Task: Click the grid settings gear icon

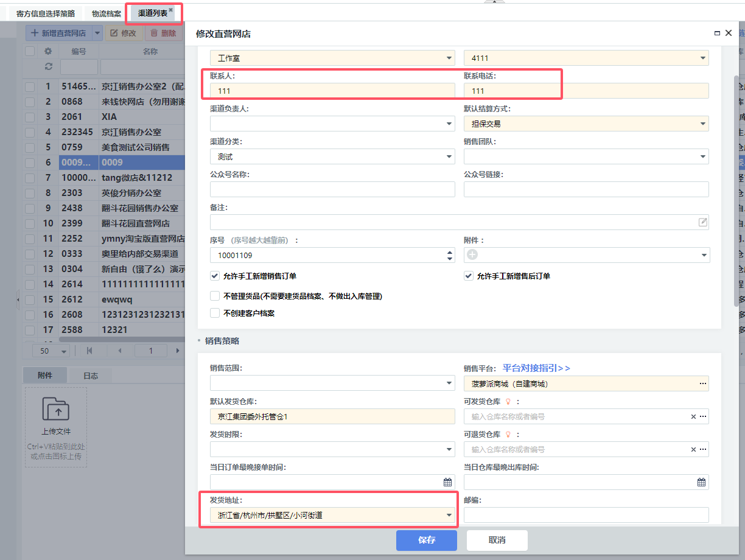Action: [48, 52]
